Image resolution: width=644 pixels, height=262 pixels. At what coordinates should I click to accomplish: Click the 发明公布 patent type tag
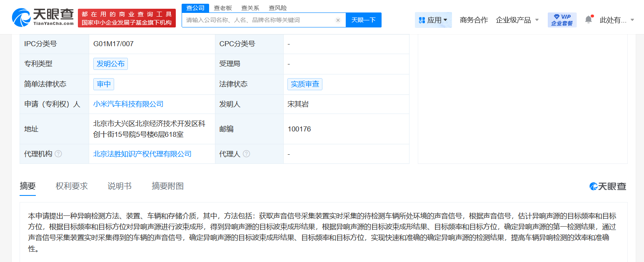click(x=110, y=64)
